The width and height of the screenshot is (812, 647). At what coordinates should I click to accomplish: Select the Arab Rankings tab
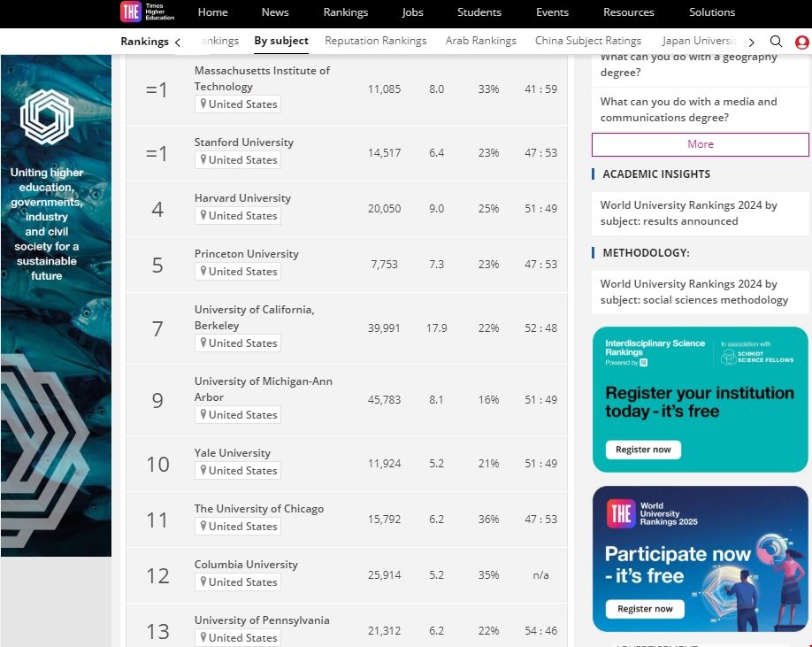point(480,41)
